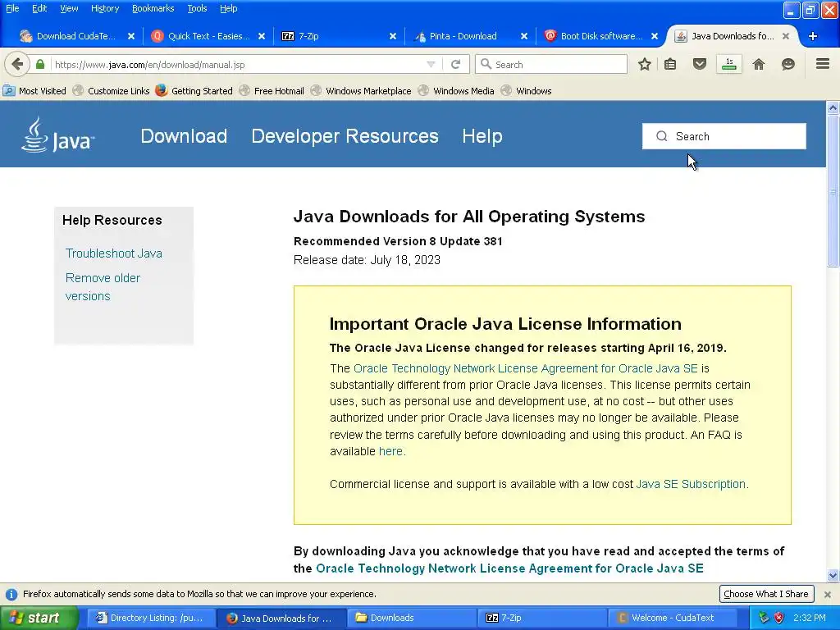Open the Bookmarks menu
Screen dimensions: 840x630
pyautogui.click(x=153, y=8)
